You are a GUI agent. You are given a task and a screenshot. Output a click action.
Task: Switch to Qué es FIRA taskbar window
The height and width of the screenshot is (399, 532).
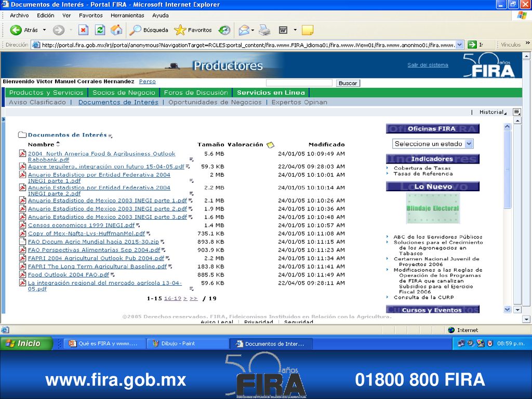pyautogui.click(x=105, y=343)
